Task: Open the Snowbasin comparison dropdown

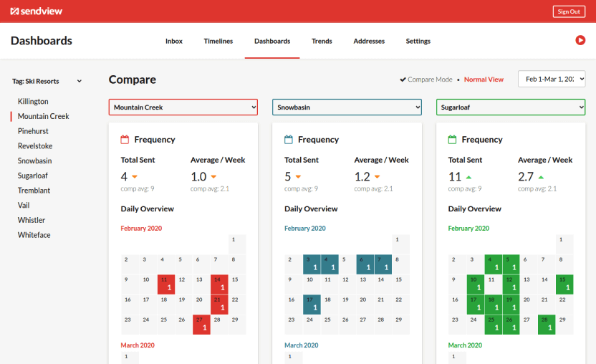Action: point(347,107)
